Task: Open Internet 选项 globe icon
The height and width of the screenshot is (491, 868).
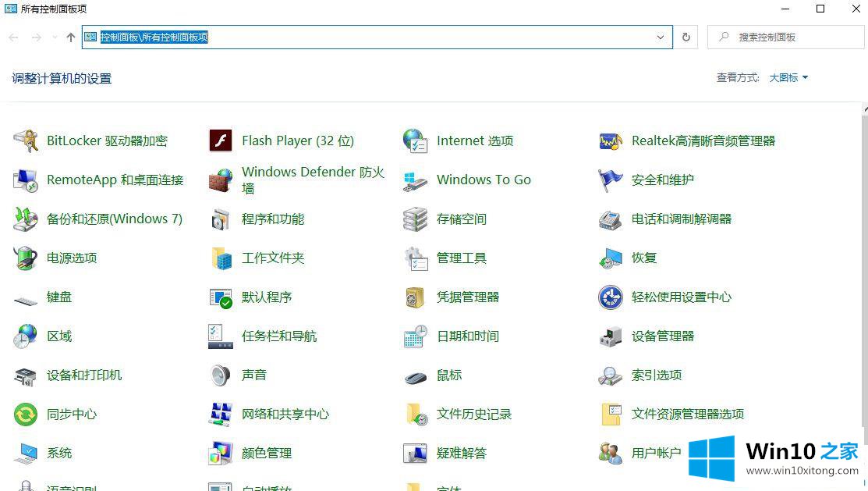Action: point(415,141)
